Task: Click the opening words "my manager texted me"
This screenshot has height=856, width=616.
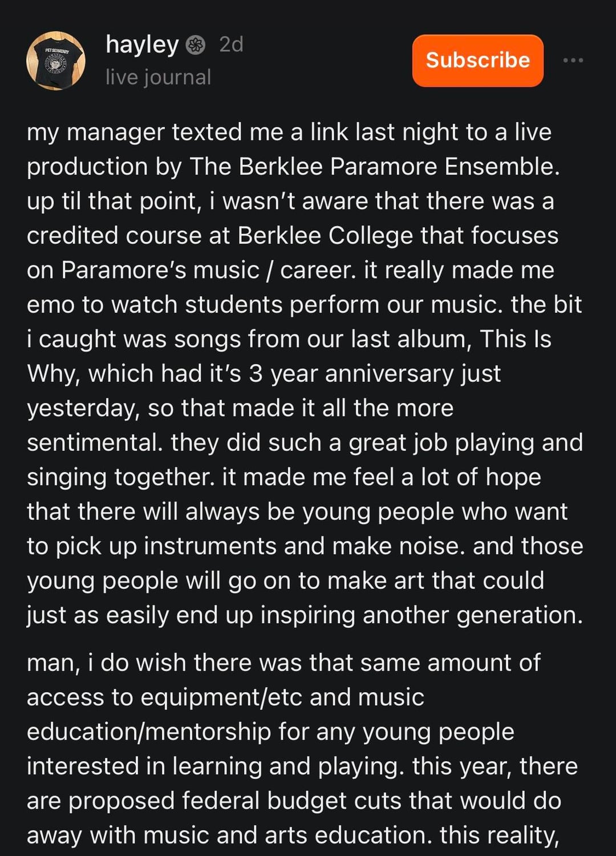Action: pyautogui.click(x=155, y=132)
